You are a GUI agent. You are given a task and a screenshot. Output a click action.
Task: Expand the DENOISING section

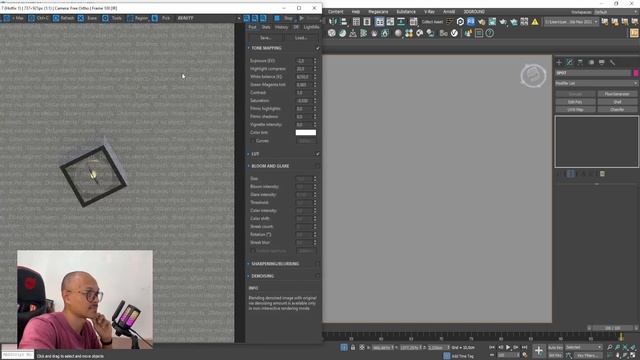click(x=249, y=276)
